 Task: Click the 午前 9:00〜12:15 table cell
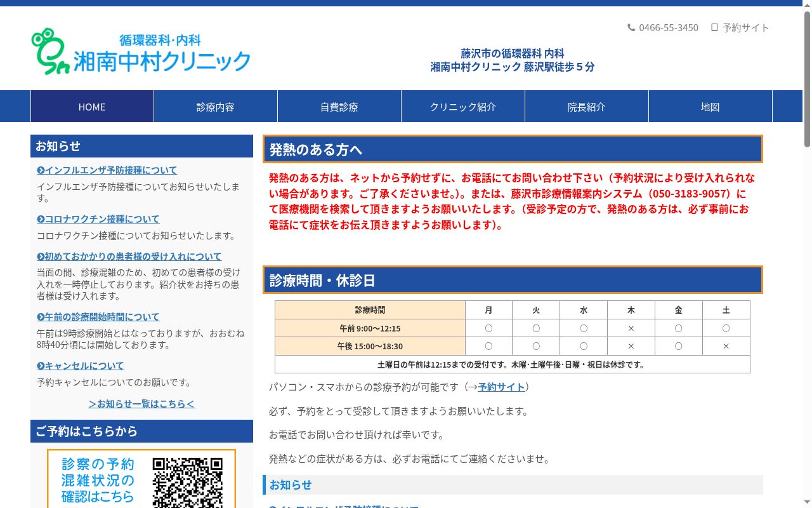click(370, 328)
